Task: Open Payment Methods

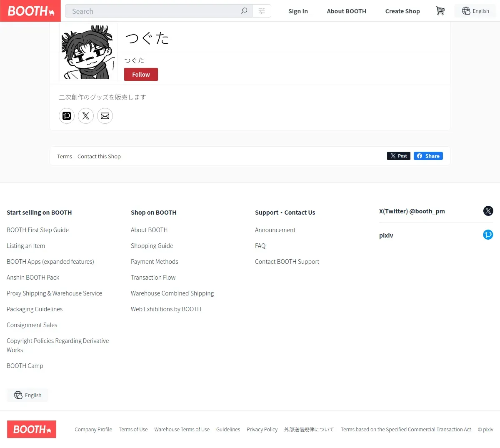Action: [154, 262]
